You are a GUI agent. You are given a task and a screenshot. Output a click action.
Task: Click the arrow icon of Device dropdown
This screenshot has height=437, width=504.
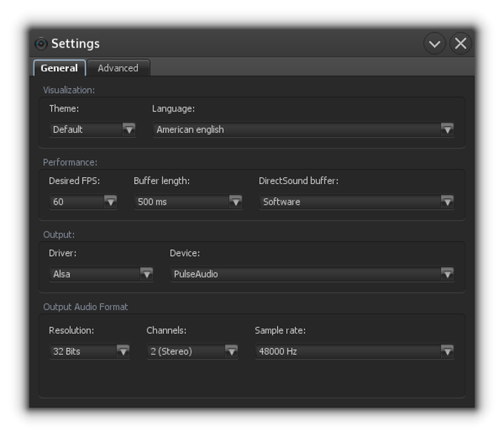(447, 274)
